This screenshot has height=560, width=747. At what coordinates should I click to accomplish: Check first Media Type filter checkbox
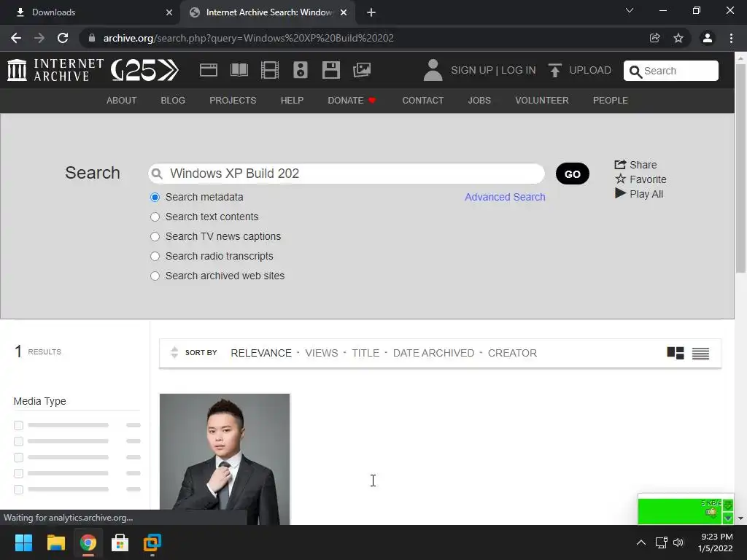[18, 425]
